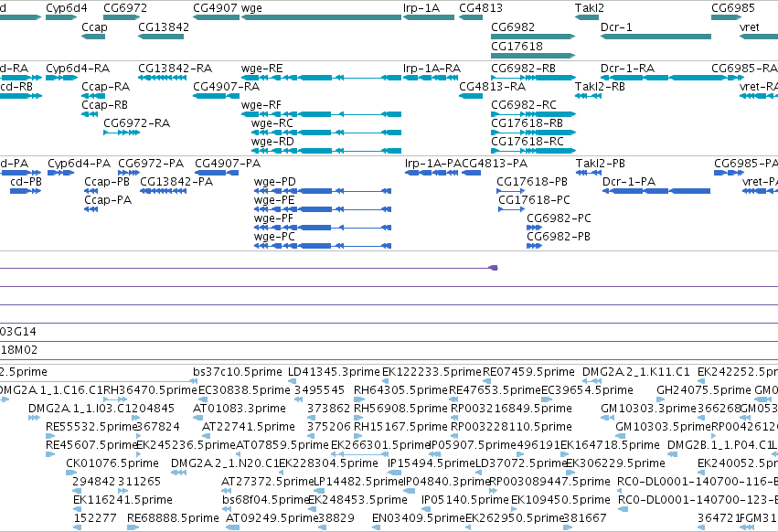Select the CG4813 gene label

pyautogui.click(x=481, y=8)
